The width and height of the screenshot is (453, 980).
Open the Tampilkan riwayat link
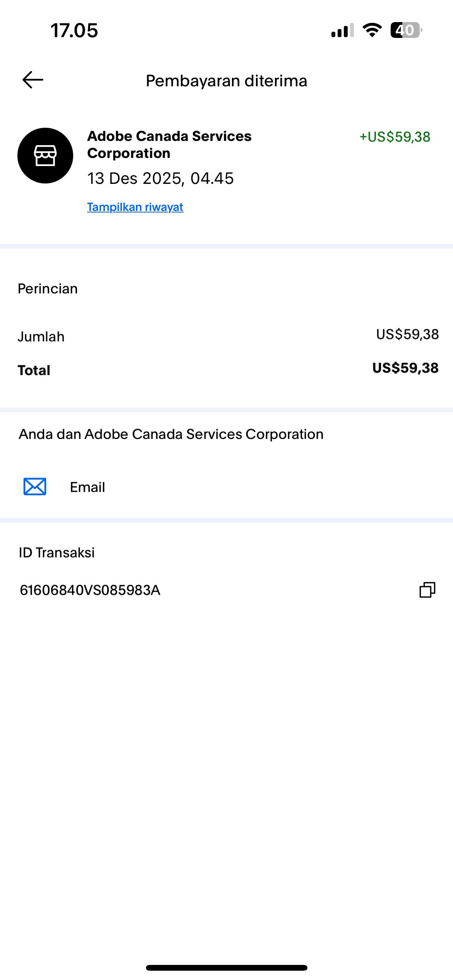[x=135, y=207]
